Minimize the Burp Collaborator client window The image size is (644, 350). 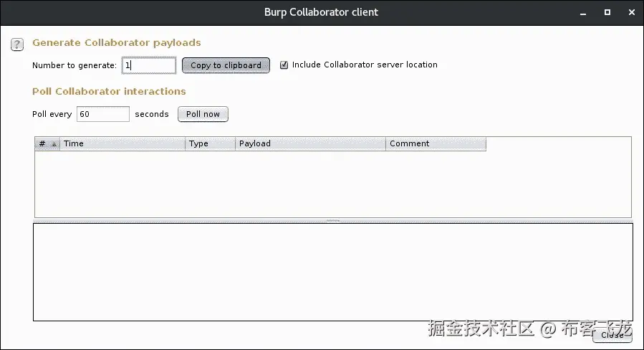583,13
